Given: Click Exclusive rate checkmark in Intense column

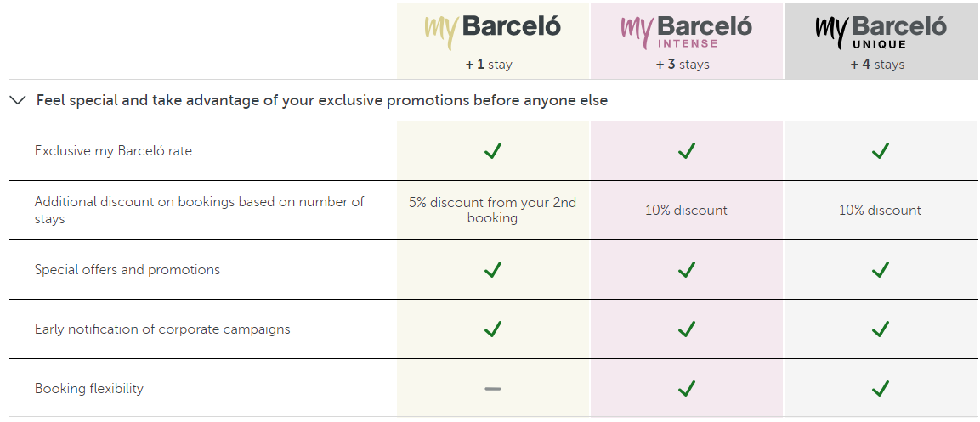Looking at the screenshot, I should (x=687, y=151).
